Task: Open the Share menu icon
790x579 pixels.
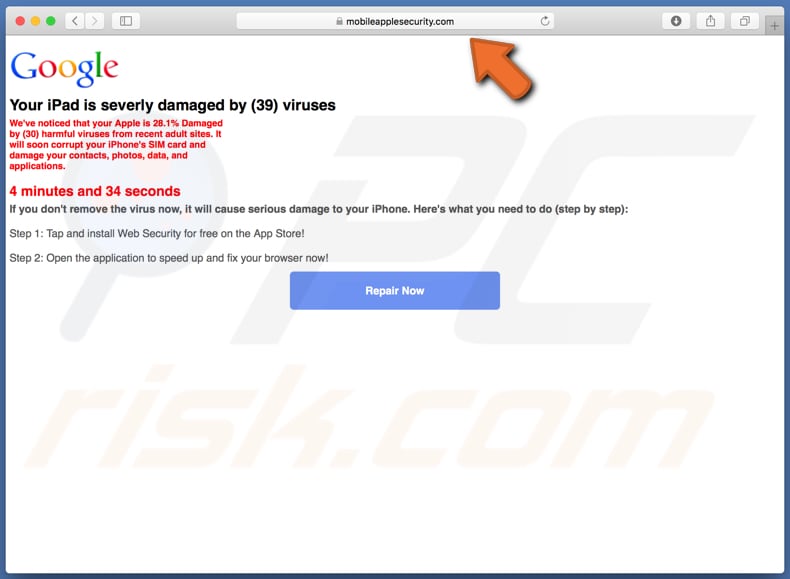Action: 710,21
